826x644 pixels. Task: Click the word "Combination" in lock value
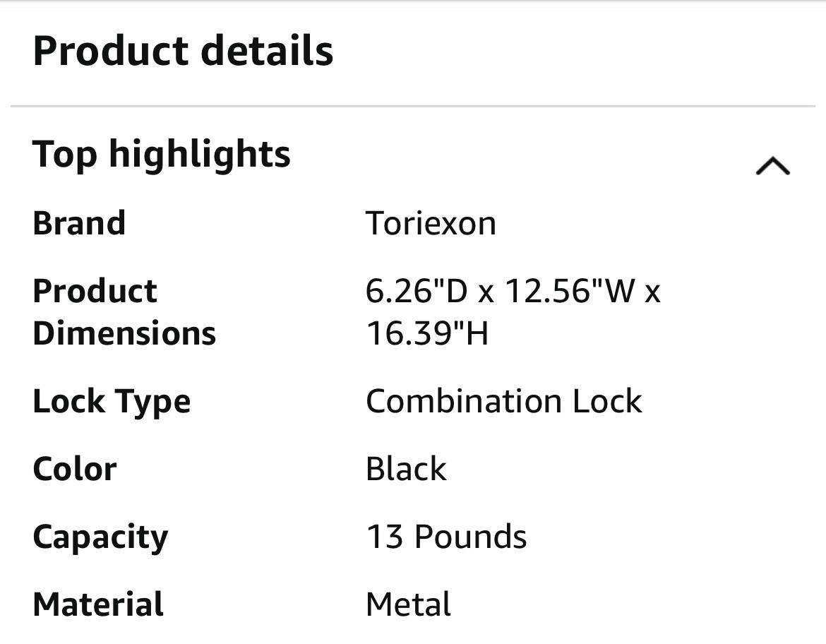click(x=462, y=401)
